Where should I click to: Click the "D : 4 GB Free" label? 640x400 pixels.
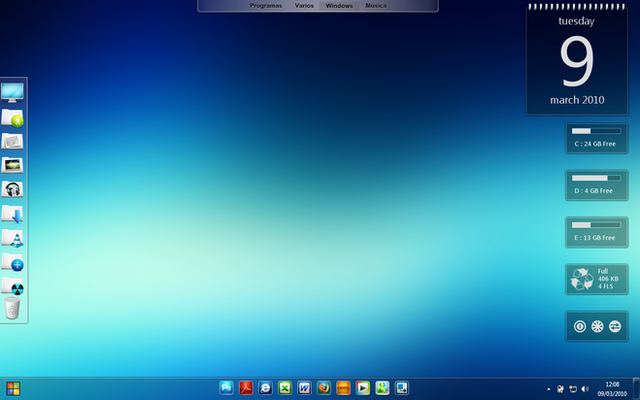(x=593, y=191)
